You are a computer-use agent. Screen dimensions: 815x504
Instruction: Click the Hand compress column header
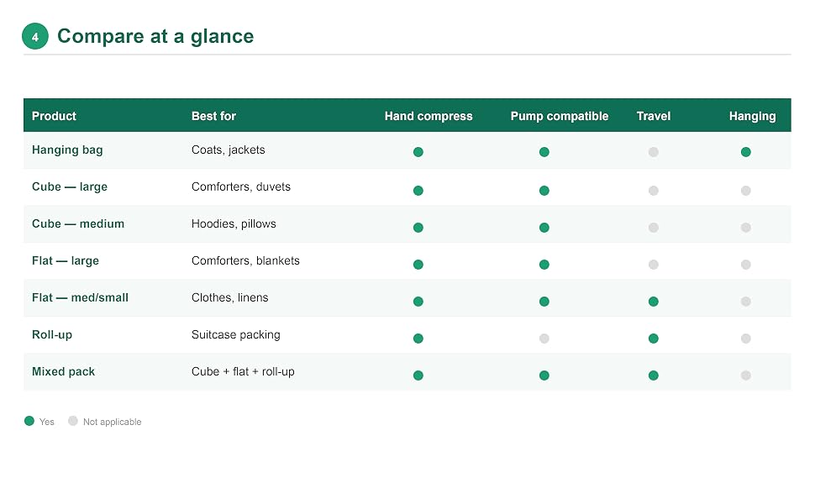tap(429, 117)
